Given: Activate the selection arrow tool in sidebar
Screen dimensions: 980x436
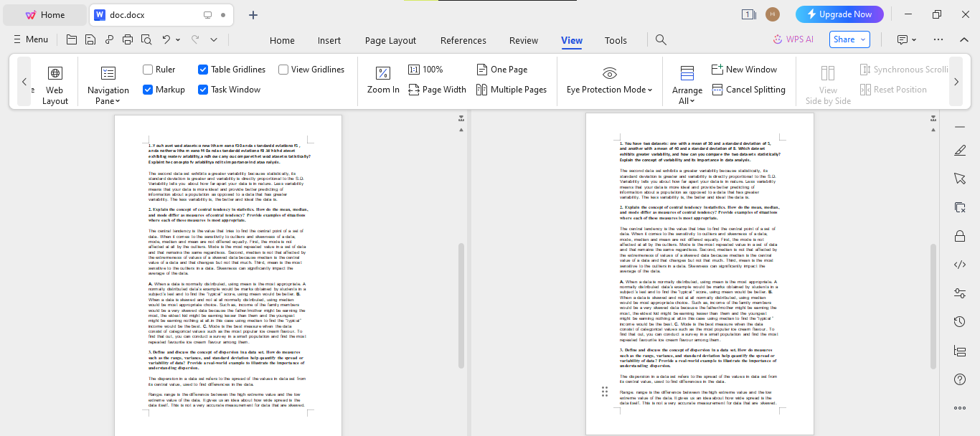Looking at the screenshot, I should [x=959, y=179].
